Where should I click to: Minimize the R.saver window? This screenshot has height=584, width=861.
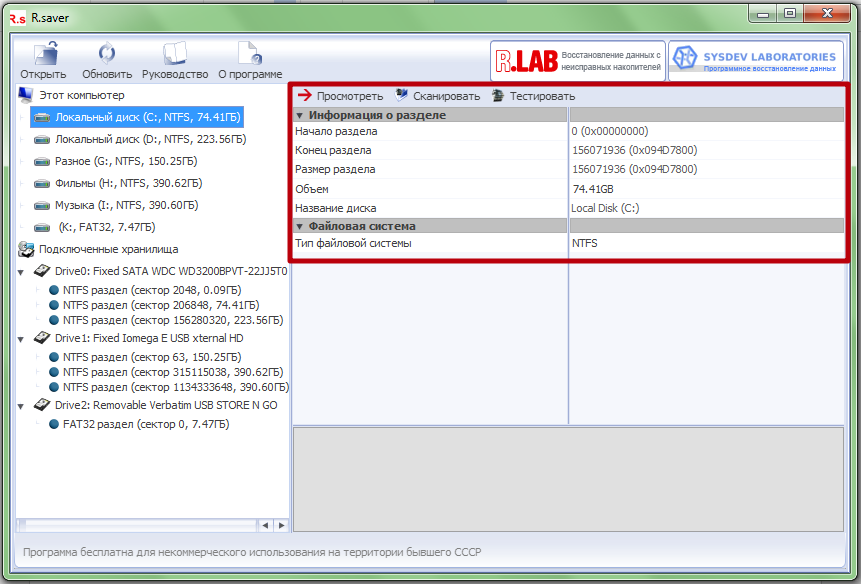(762, 14)
